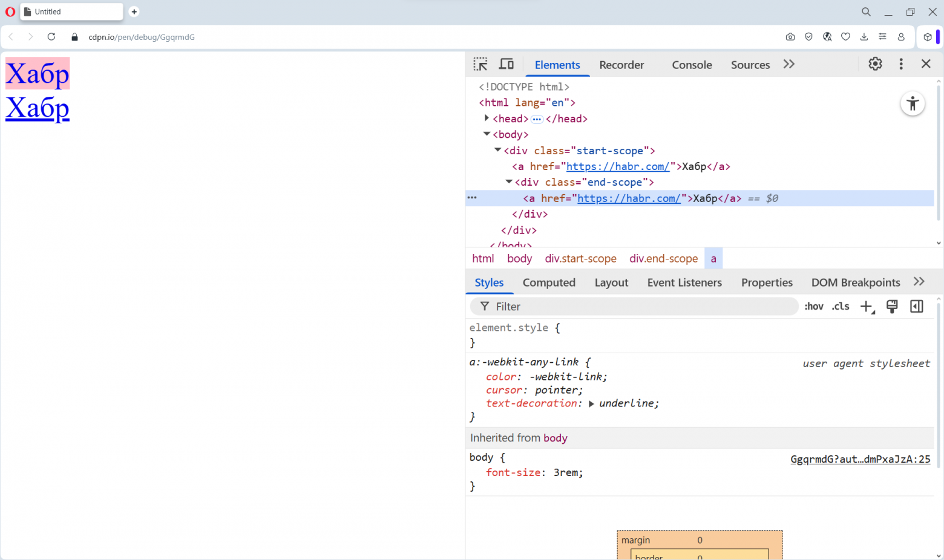Open first habr.com href in DOM tree
This screenshot has width=944, height=560.
(x=618, y=166)
